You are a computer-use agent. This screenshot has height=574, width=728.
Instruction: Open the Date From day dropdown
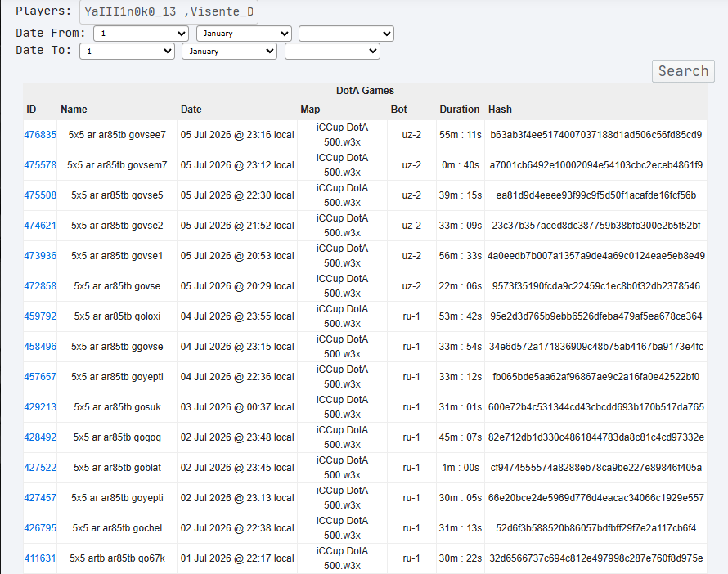141,34
